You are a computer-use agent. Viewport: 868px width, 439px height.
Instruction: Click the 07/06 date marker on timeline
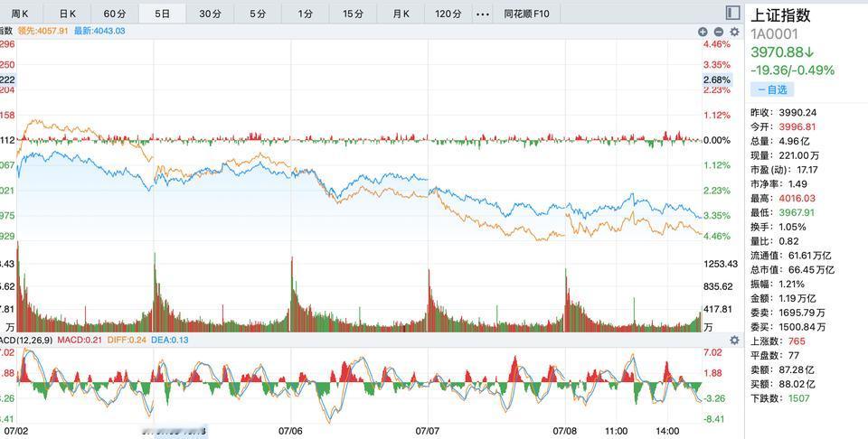(290, 431)
